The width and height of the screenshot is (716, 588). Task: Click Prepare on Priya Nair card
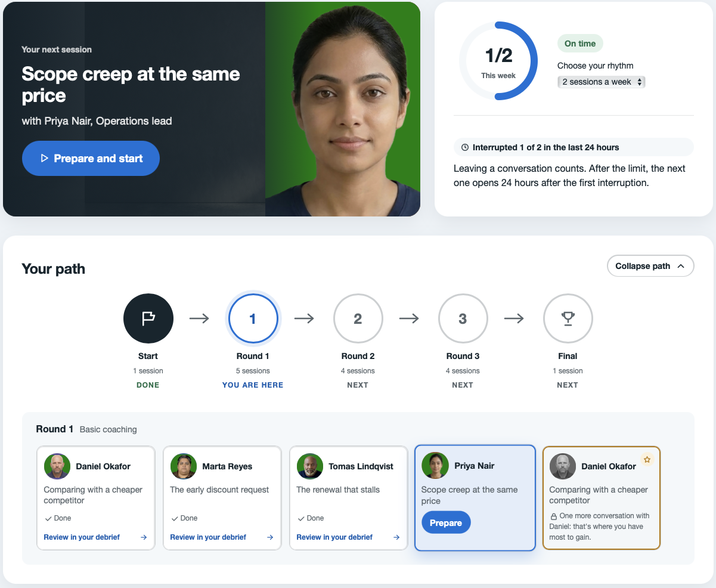(x=446, y=523)
